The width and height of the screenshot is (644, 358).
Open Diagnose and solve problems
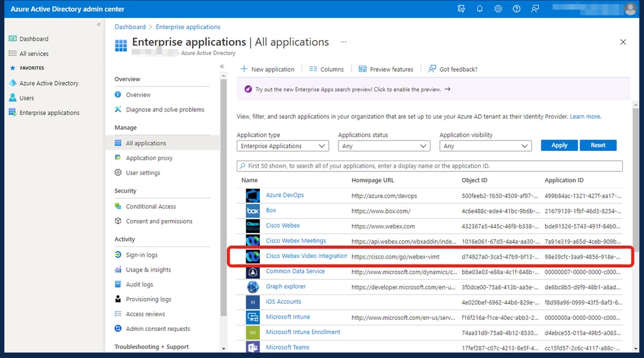[x=164, y=109]
